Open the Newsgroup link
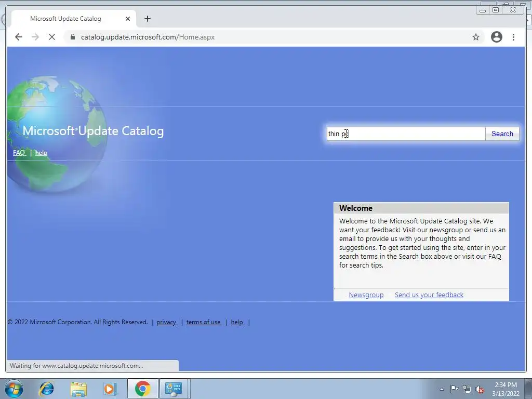 click(x=366, y=295)
